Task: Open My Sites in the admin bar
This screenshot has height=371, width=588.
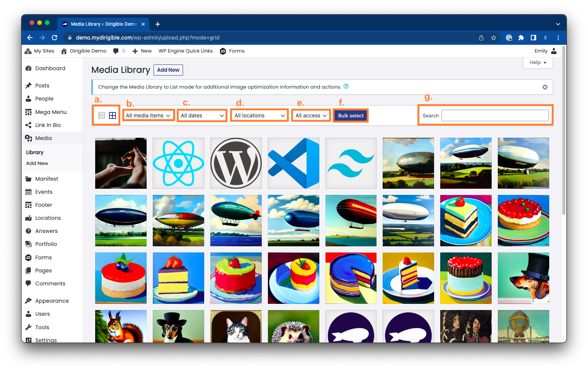Action: (x=39, y=51)
